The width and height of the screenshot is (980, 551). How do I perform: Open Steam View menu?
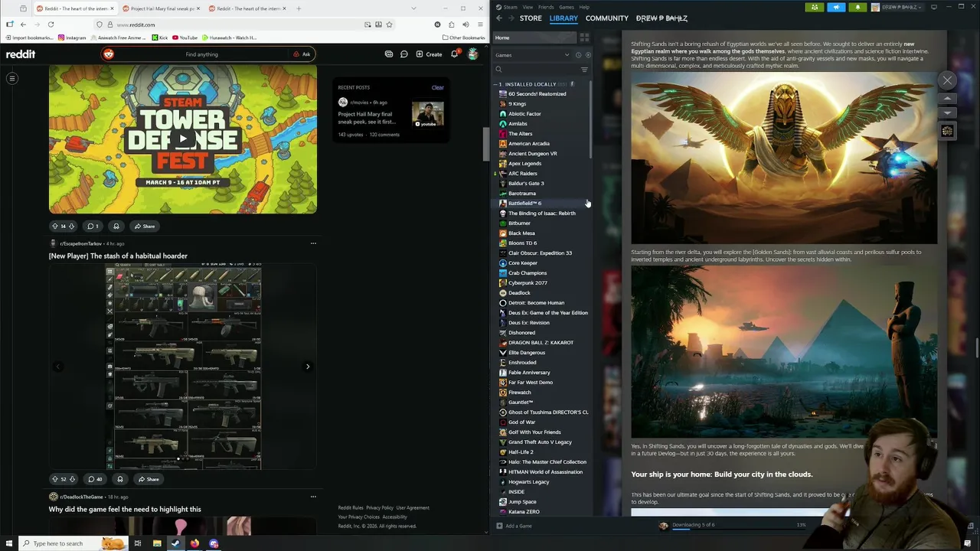528,7
